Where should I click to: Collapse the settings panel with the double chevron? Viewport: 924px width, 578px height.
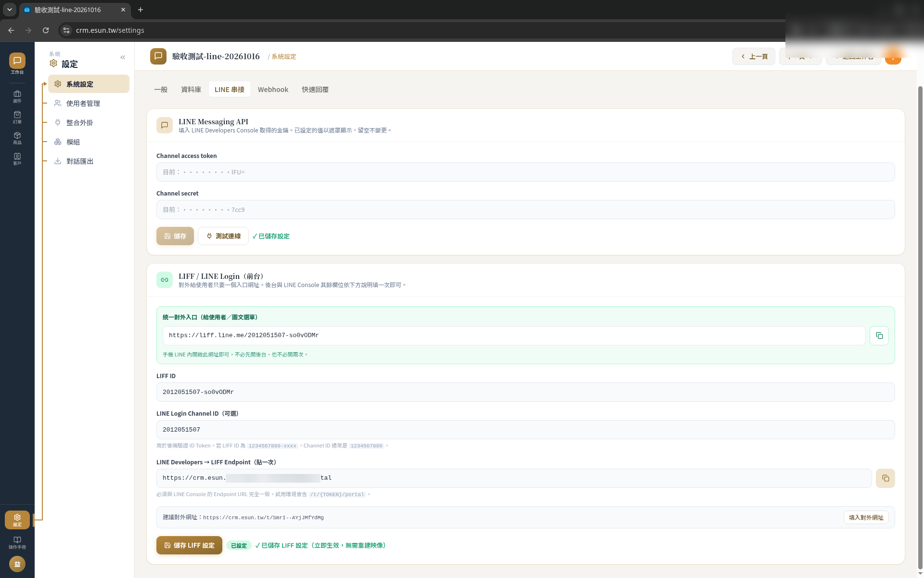click(123, 57)
